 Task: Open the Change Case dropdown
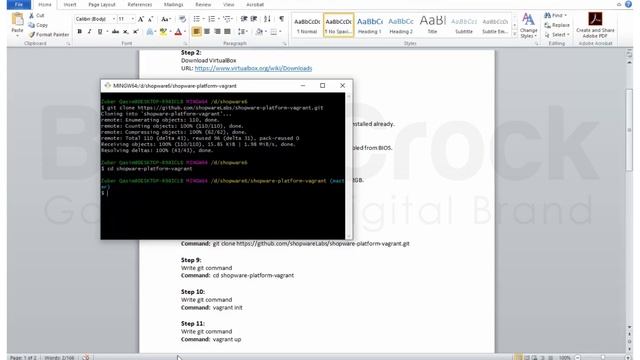[165, 19]
